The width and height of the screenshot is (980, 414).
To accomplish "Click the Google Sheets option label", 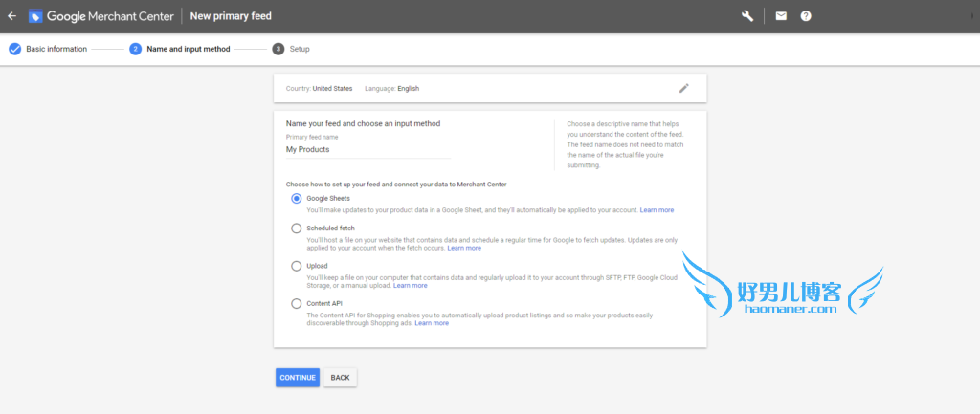I will point(328,199).
